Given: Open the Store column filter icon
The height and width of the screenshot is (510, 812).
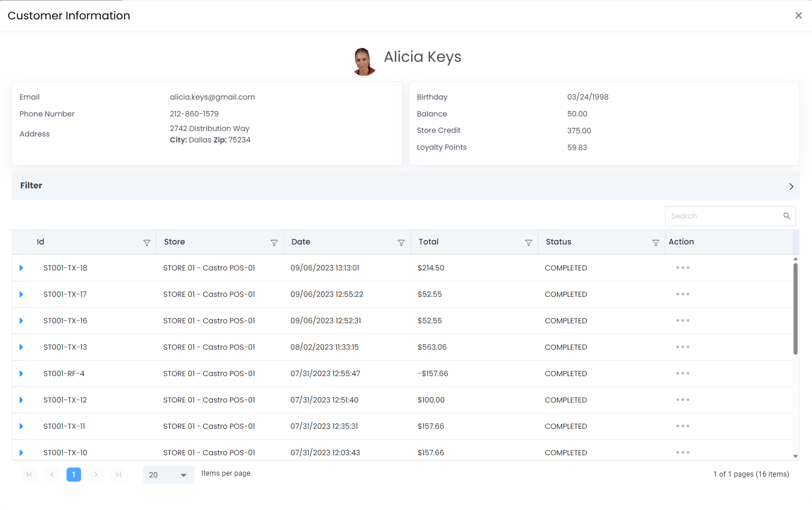Looking at the screenshot, I should pyautogui.click(x=274, y=243).
